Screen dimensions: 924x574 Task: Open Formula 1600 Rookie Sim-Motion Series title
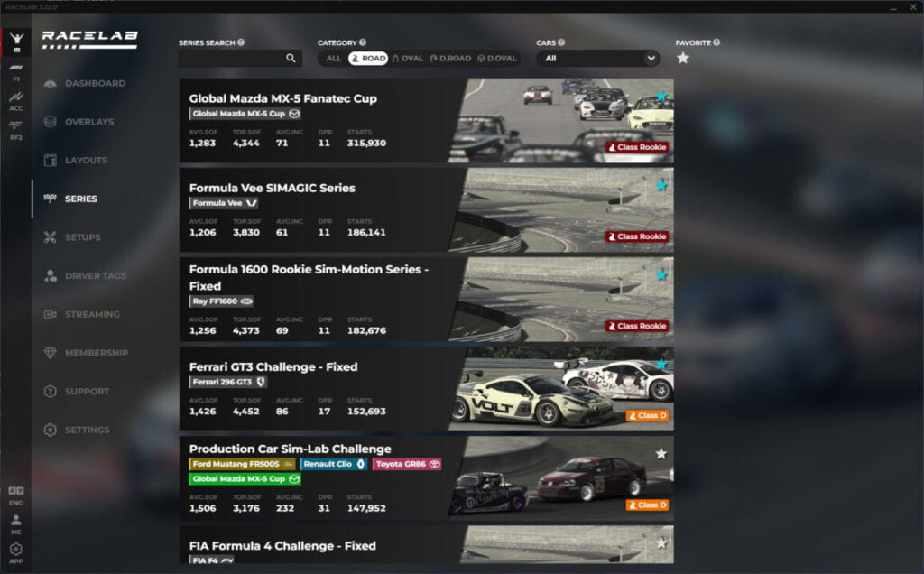pos(309,278)
